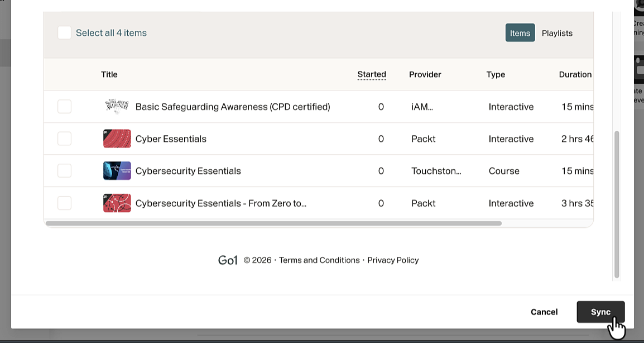Open the Cyber Essentials red thumbnail

(x=117, y=139)
